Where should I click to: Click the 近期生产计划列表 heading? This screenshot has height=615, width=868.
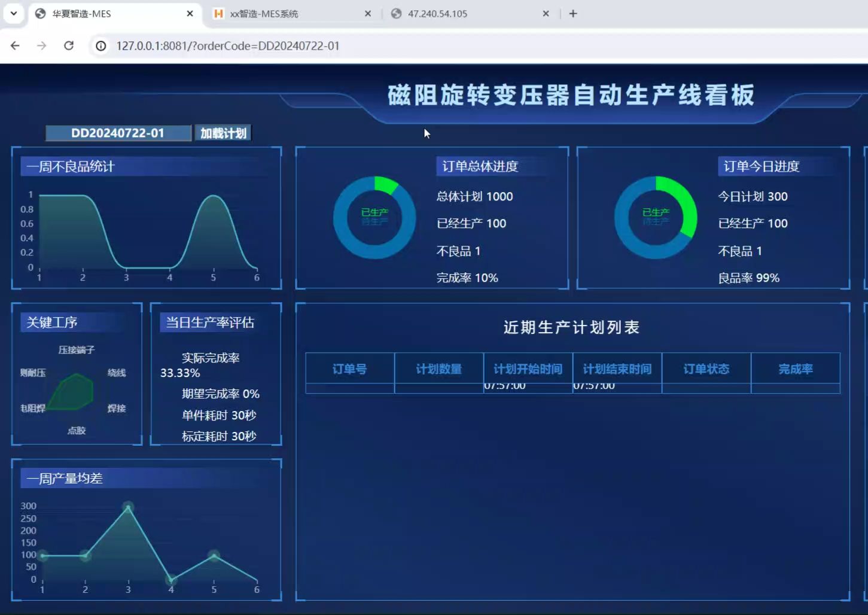[571, 327]
